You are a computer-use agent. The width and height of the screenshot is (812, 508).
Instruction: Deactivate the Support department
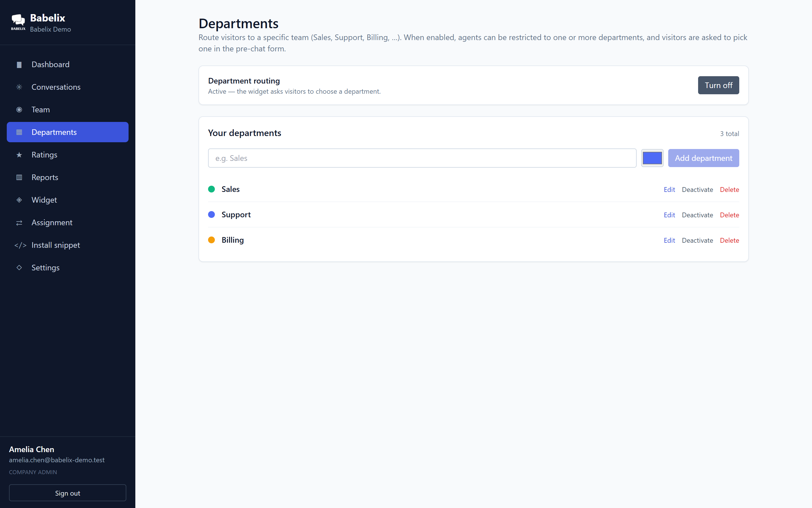pyautogui.click(x=697, y=215)
